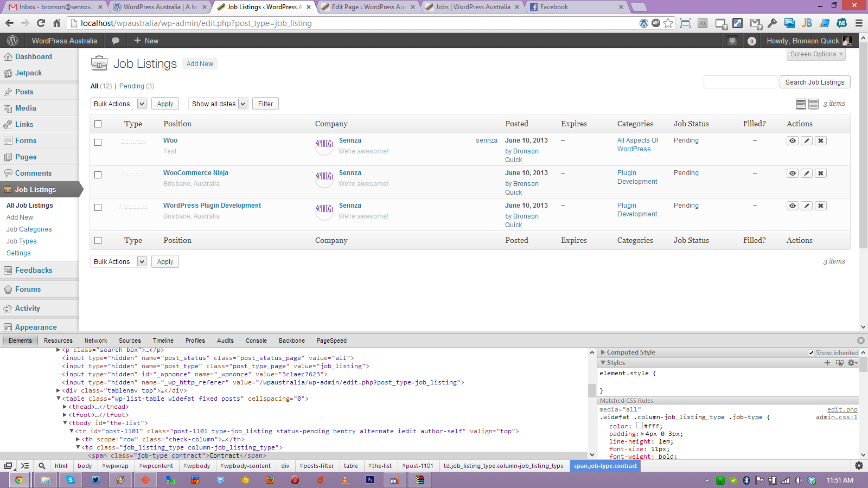Toggle the Show inherited checkbox
The image size is (868, 488).
811,353
